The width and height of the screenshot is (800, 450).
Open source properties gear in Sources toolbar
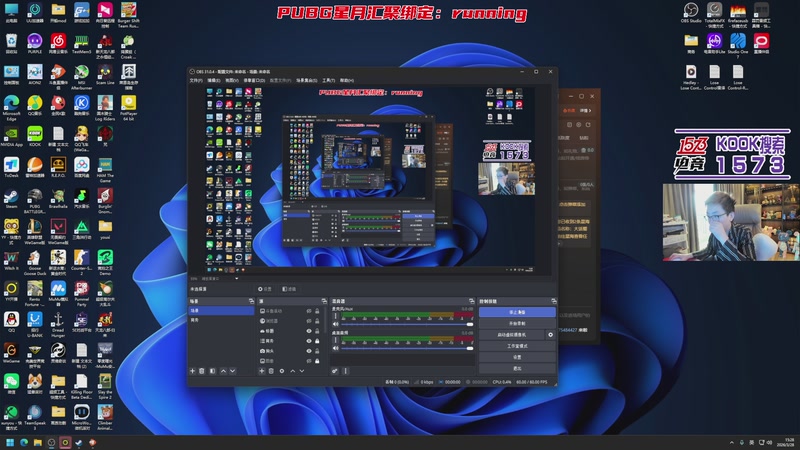click(282, 371)
